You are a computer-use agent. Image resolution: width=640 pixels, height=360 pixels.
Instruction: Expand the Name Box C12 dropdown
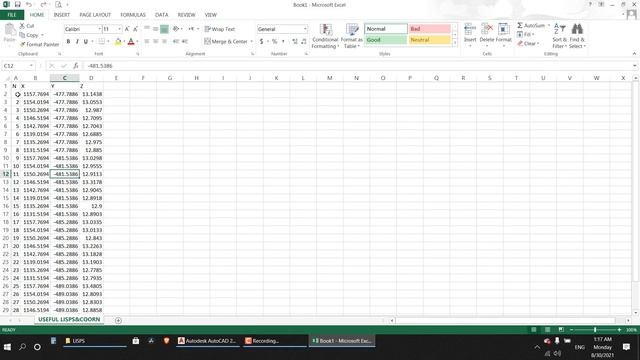tap(31, 66)
